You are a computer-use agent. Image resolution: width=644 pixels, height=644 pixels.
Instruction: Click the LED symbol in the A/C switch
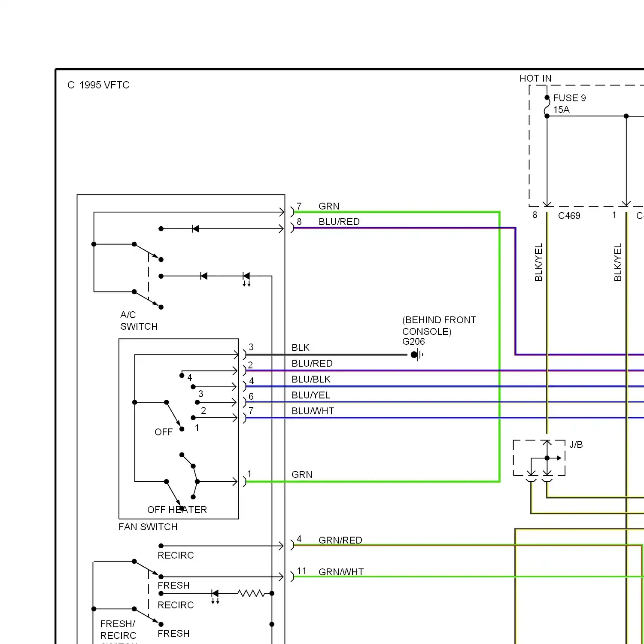246,278
